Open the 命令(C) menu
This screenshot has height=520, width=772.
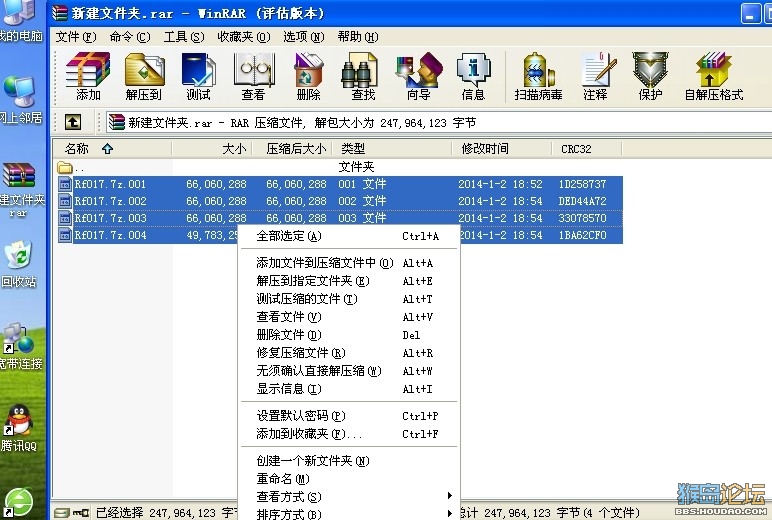129,37
